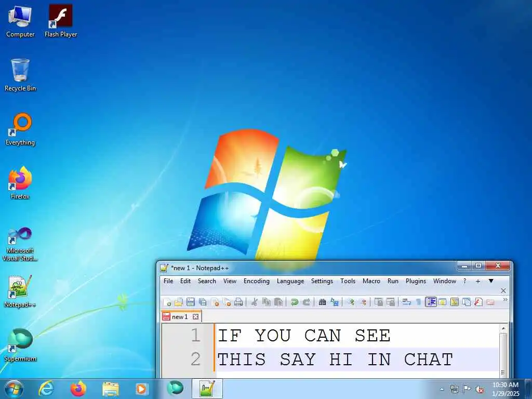Screen dimensions: 532x399
Task: Click the Zoom In toolbar icon
Action: [x=351, y=302]
